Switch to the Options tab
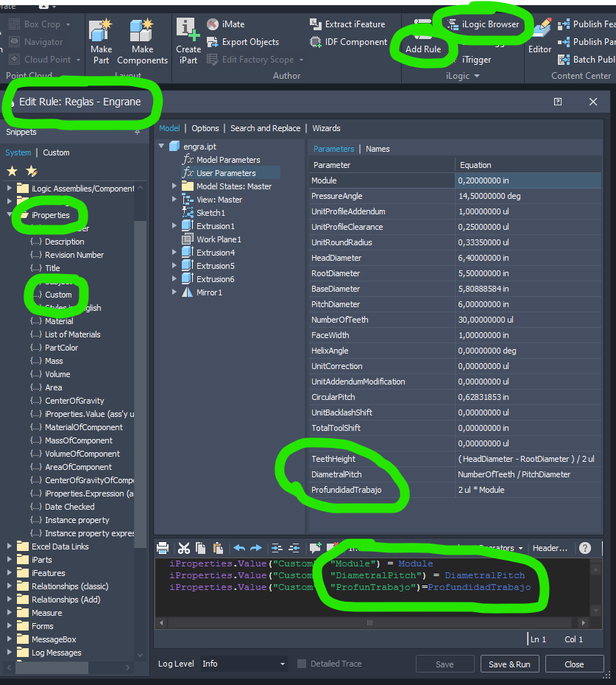Screen dimensions: 616x685 coord(205,128)
